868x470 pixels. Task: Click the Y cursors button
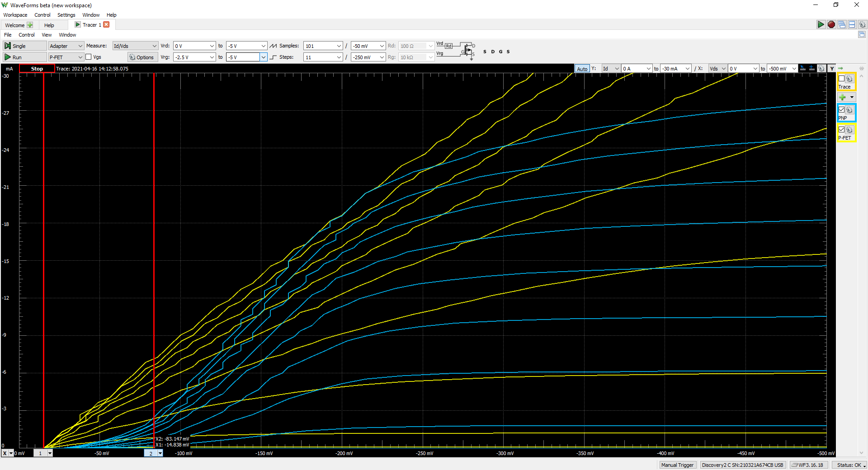point(832,69)
